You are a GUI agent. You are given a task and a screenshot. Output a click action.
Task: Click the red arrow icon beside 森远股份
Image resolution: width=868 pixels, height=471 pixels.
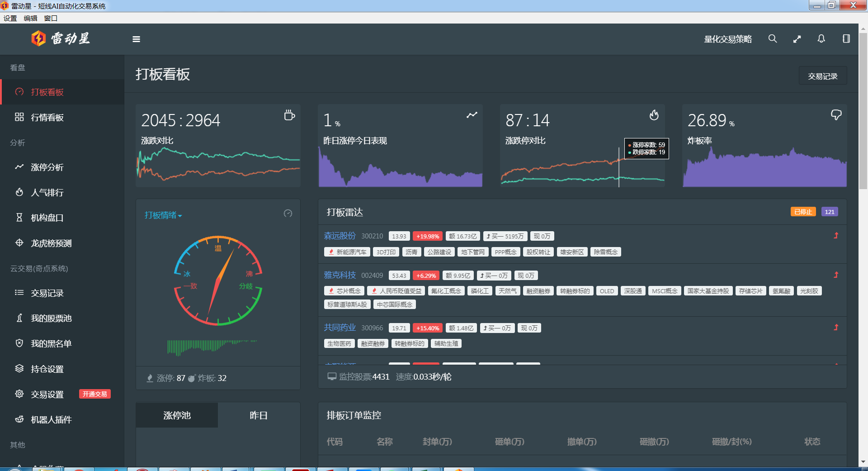(x=836, y=235)
